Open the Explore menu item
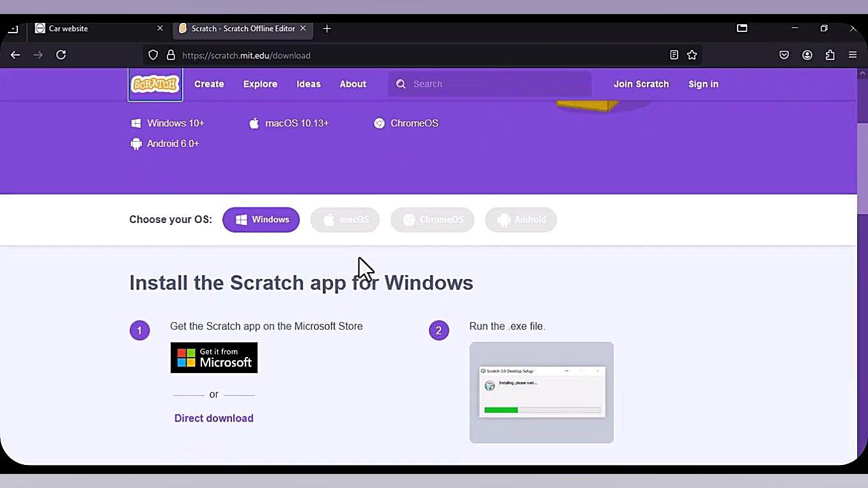 point(260,84)
